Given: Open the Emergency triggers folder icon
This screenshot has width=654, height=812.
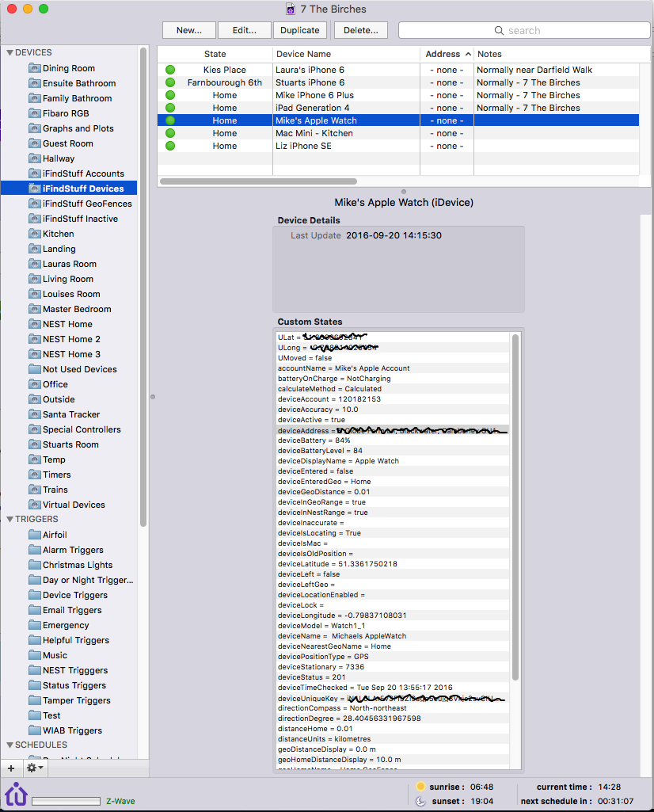Looking at the screenshot, I should pyautogui.click(x=35, y=625).
